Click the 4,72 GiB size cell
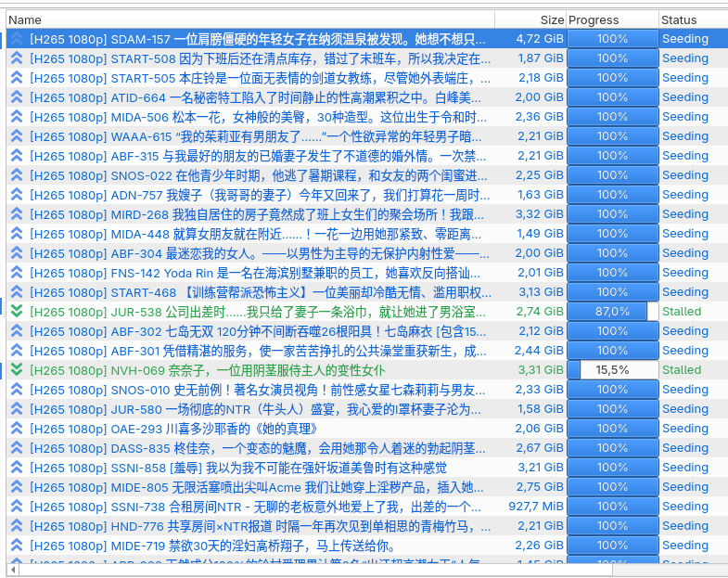 [x=540, y=39]
